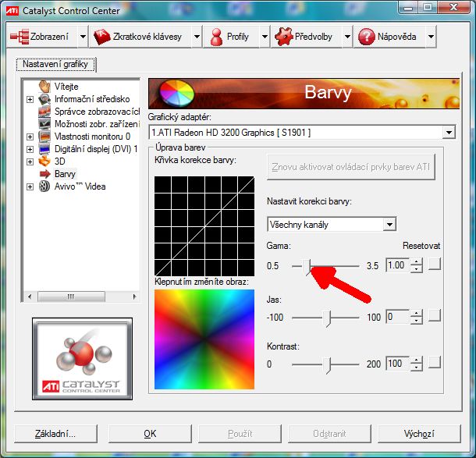This screenshot has height=458, width=476.
Task: Click the Catalyst Control Center logo
Action: pos(81,357)
